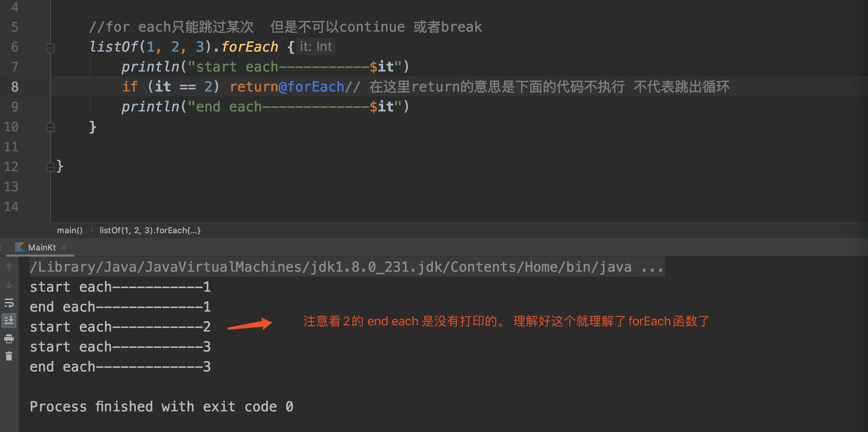Click line number 12 in gutter
868x432 pixels.
point(11,166)
